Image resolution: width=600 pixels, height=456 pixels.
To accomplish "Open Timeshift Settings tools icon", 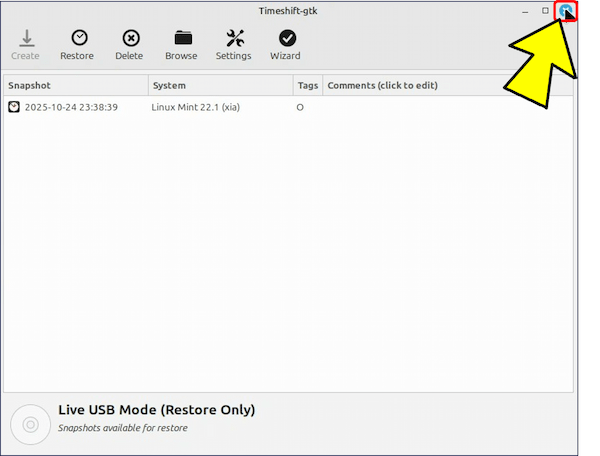I will (234, 39).
